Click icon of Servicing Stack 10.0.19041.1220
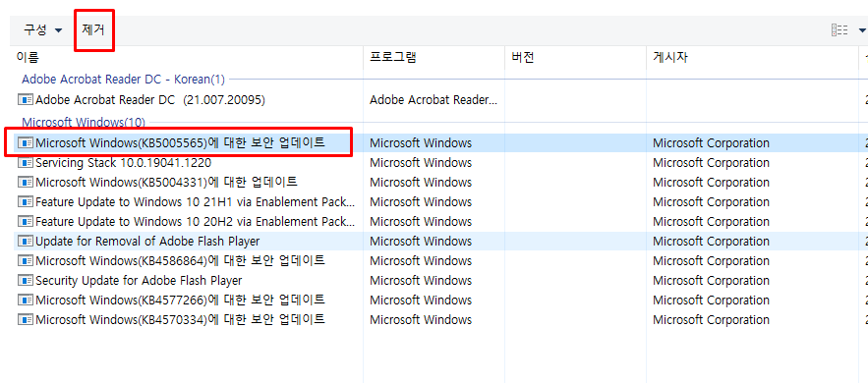 coord(26,162)
